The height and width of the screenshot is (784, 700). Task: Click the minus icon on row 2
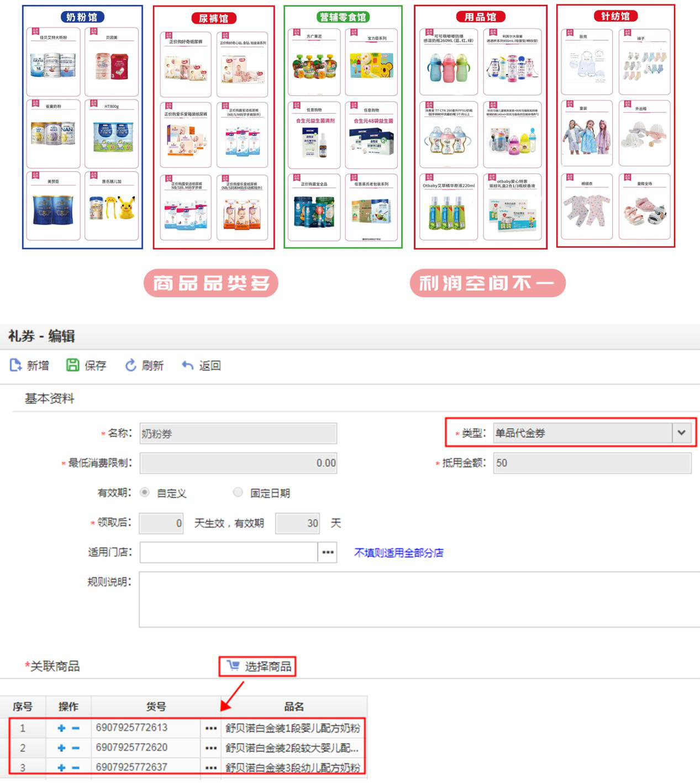[76, 748]
